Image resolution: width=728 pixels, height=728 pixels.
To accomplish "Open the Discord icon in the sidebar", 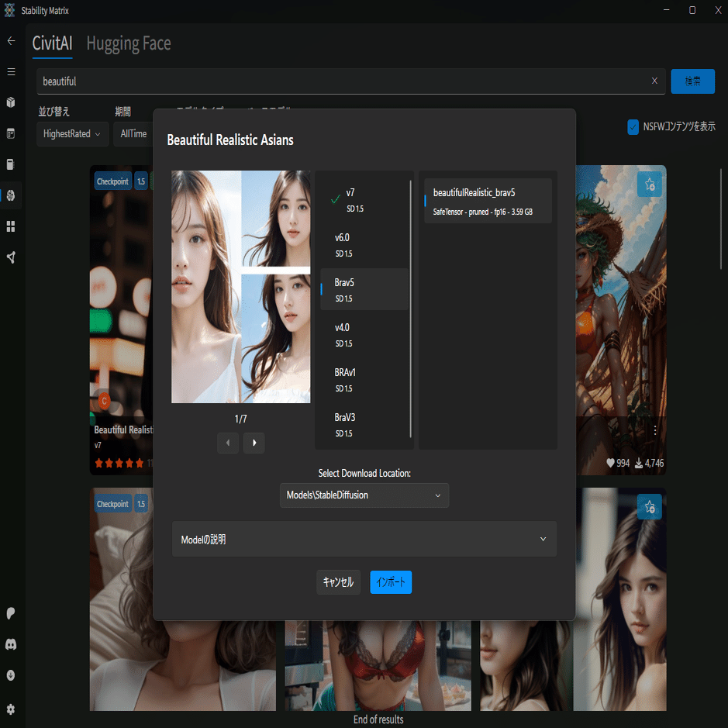I will (x=11, y=644).
